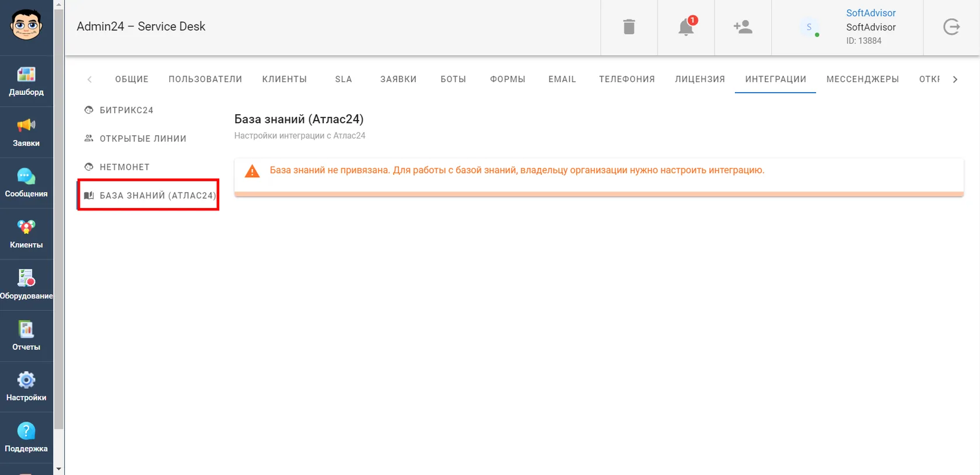Viewport: 980px width, 475px height.
Task: Click the add user icon
Action: coord(743,27)
